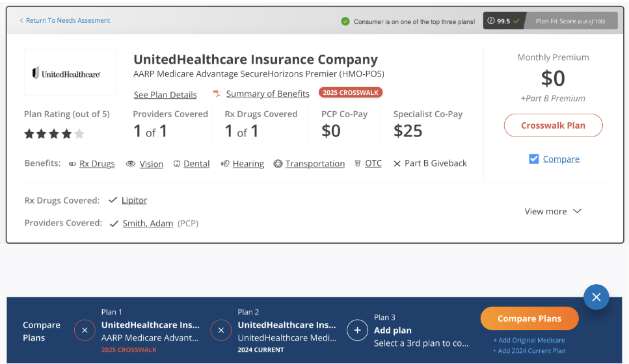The width and height of the screenshot is (629, 364).
Task: Uncheck the Compare checkbox
Action: click(x=534, y=159)
